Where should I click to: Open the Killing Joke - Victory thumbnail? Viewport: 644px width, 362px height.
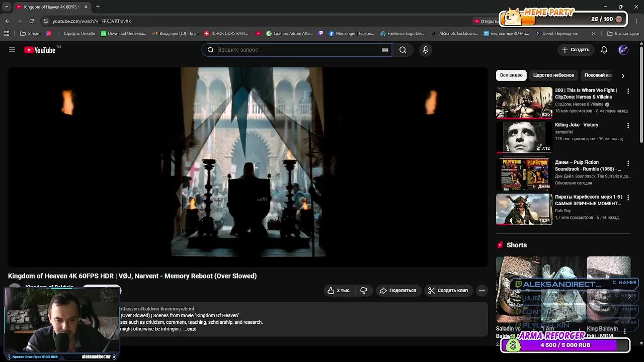(x=524, y=137)
